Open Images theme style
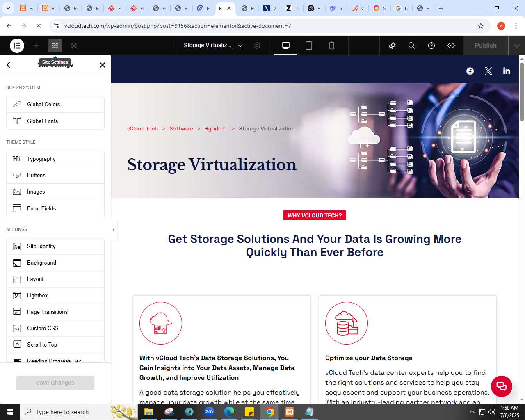 click(x=55, y=192)
